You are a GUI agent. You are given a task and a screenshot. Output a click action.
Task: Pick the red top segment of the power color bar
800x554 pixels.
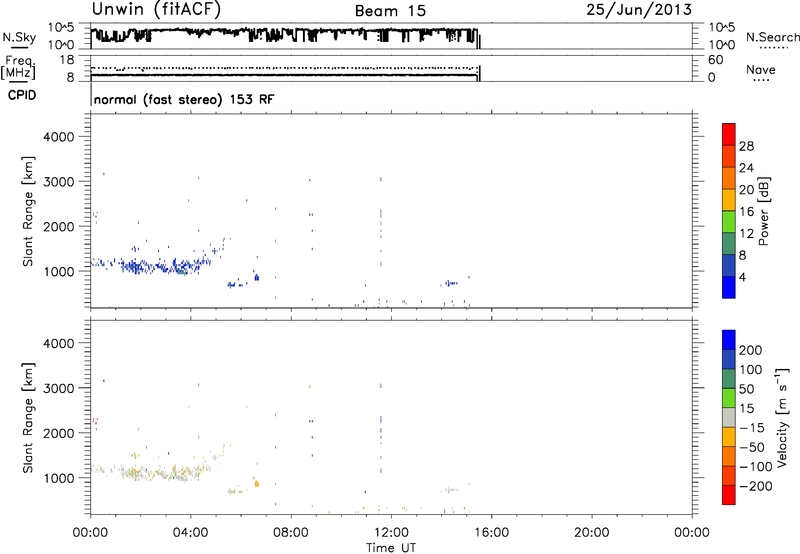point(729,135)
